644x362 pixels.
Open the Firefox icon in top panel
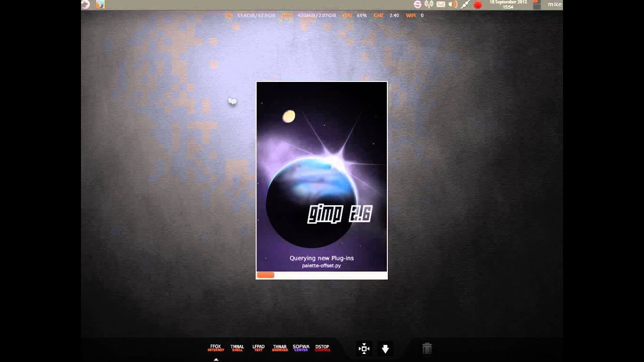100,5
